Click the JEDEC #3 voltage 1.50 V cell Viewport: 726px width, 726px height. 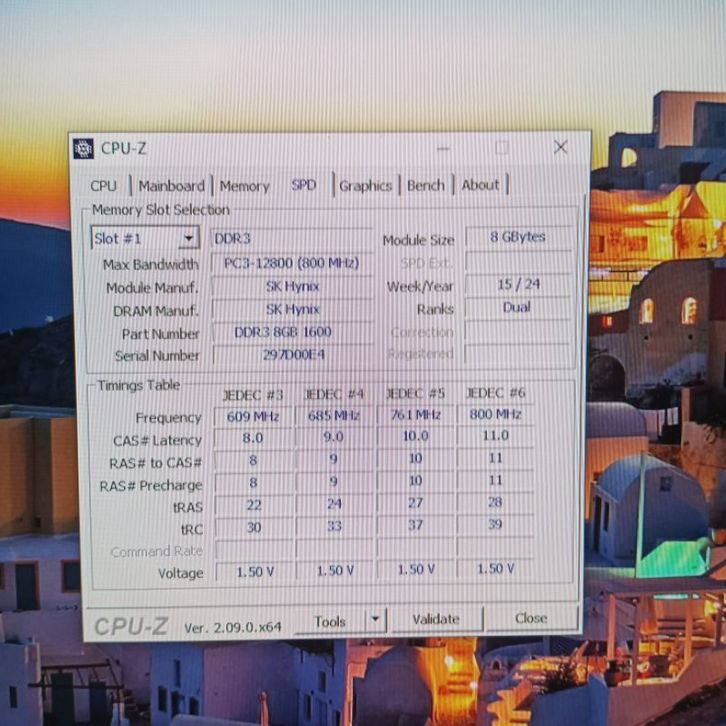click(255, 572)
